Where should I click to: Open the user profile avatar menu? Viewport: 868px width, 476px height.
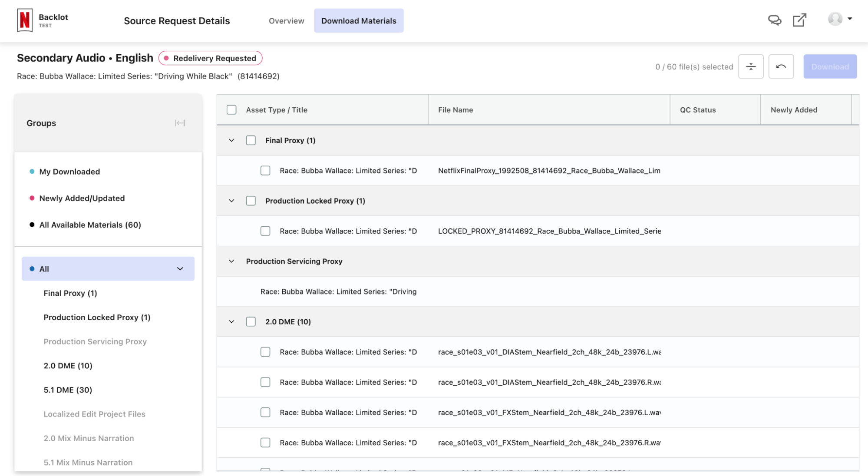pos(840,19)
